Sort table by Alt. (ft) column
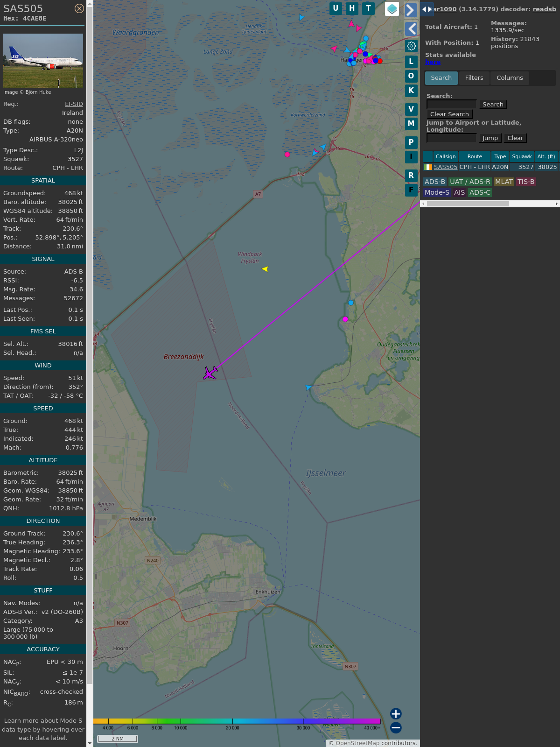The width and height of the screenshot is (560, 747). pos(546,156)
